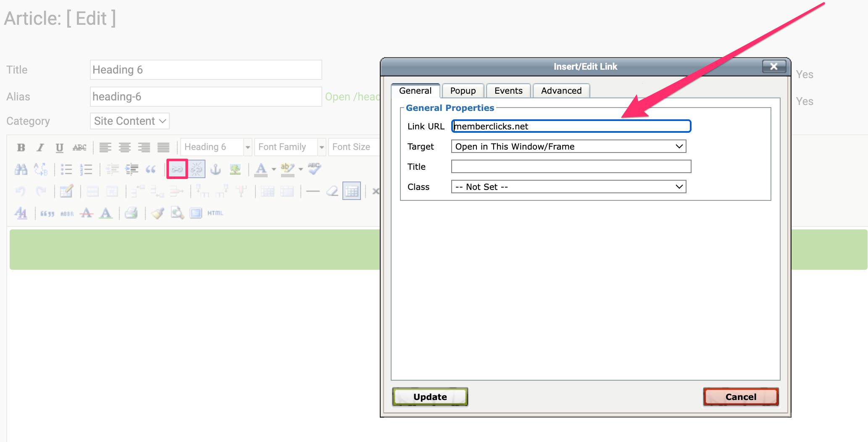
Task: Align text right
Action: click(144, 147)
